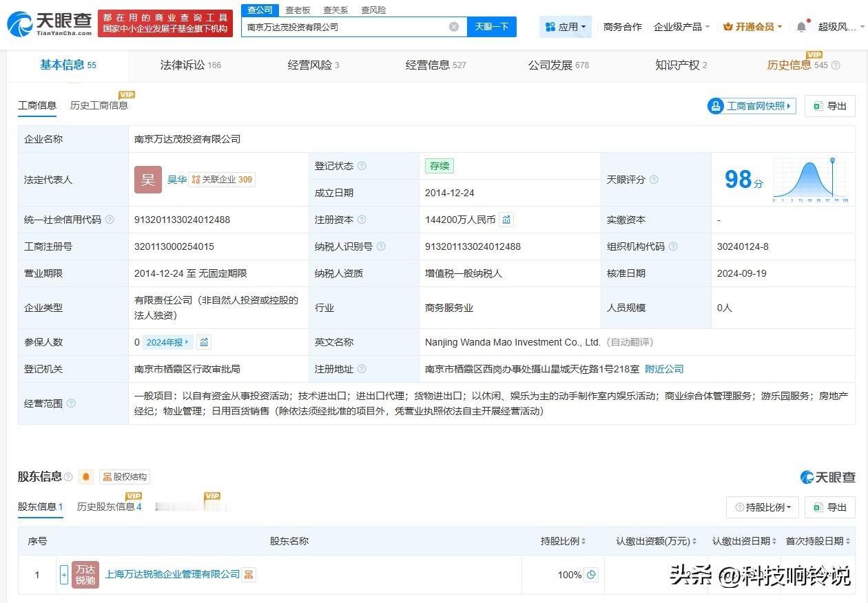Image resolution: width=868 pixels, height=603 pixels.
Task: Click the 98分 score value
Action: tap(744, 180)
